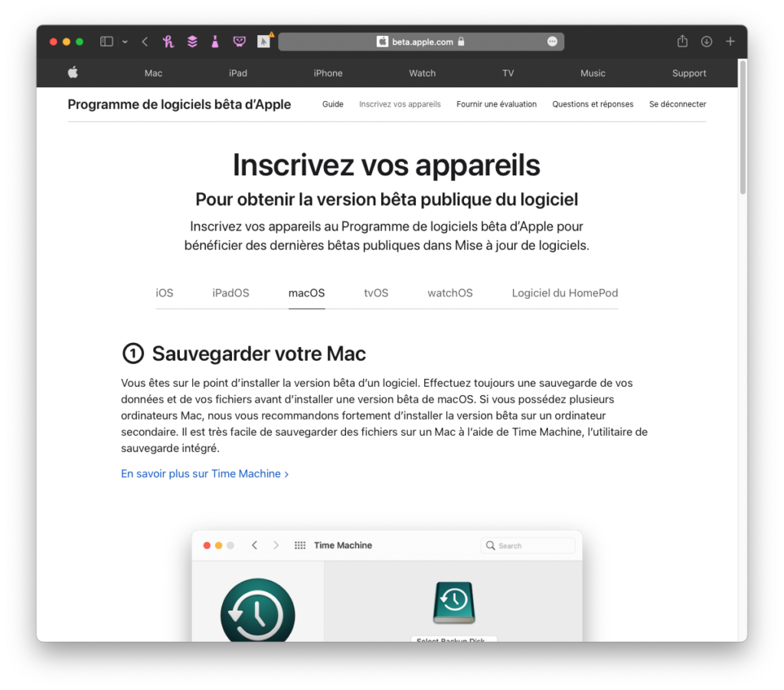Click the stacked-layers extension icon
Image resolution: width=784 pixels, height=690 pixels.
click(192, 41)
